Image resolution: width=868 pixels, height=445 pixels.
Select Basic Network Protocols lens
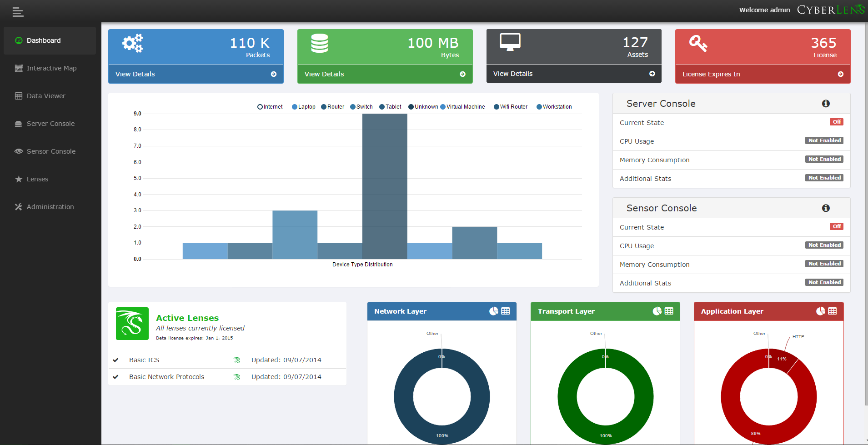point(166,376)
